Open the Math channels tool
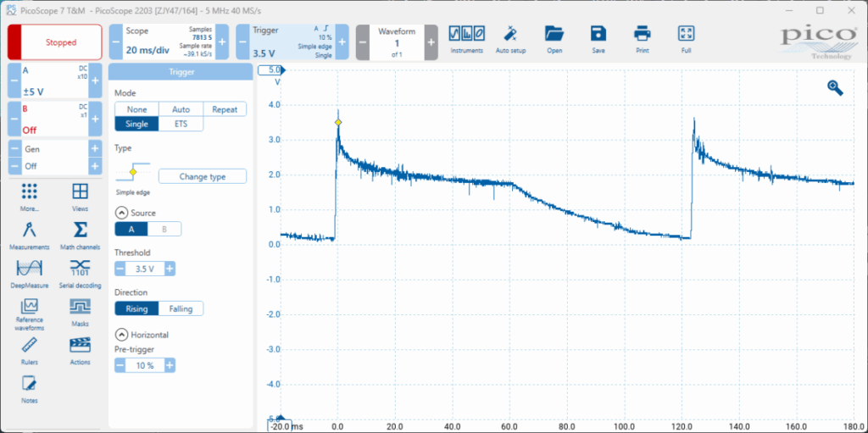Screen dimensions: 868x433 81,234
